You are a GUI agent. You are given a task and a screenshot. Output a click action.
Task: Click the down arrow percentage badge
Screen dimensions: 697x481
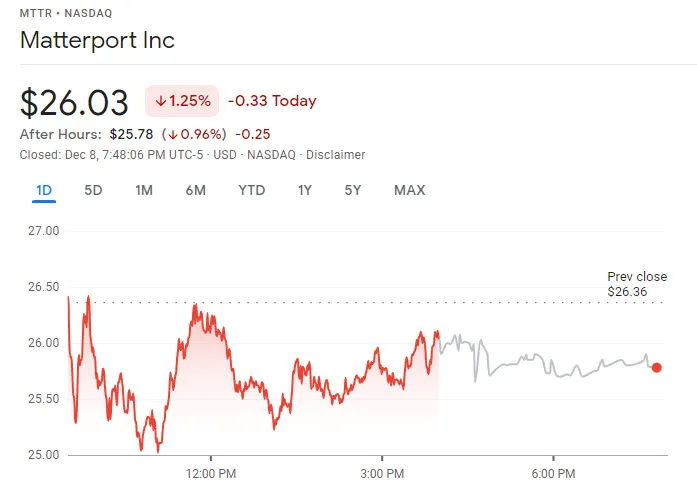182,101
